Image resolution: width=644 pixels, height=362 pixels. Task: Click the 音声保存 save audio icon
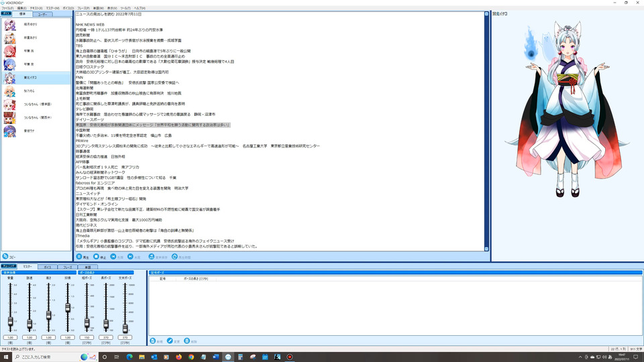151,257
